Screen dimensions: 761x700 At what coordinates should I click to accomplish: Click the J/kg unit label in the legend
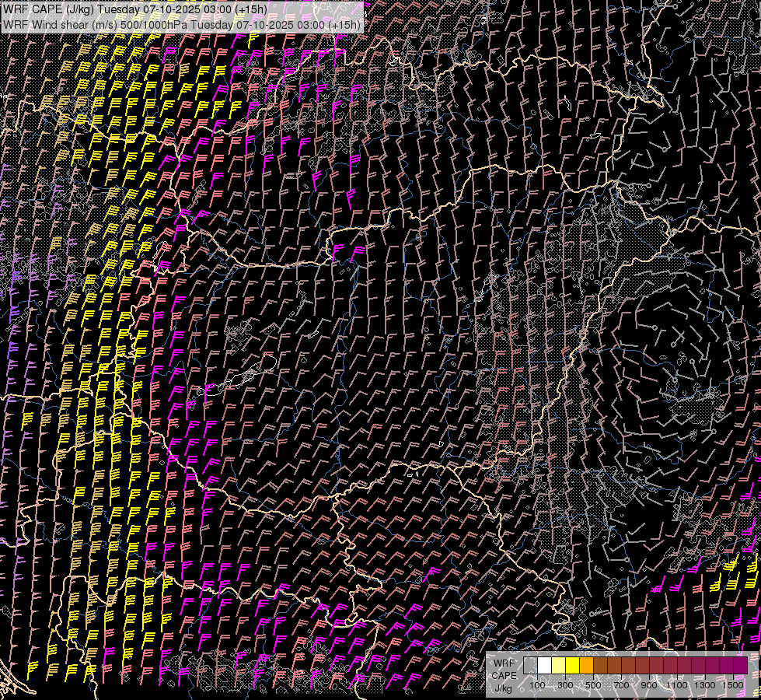[x=503, y=688]
